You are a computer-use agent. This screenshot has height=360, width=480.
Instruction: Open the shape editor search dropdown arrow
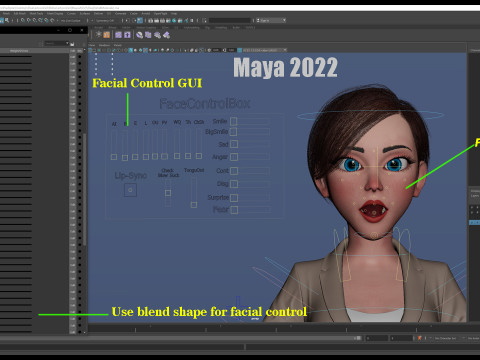pos(67,43)
